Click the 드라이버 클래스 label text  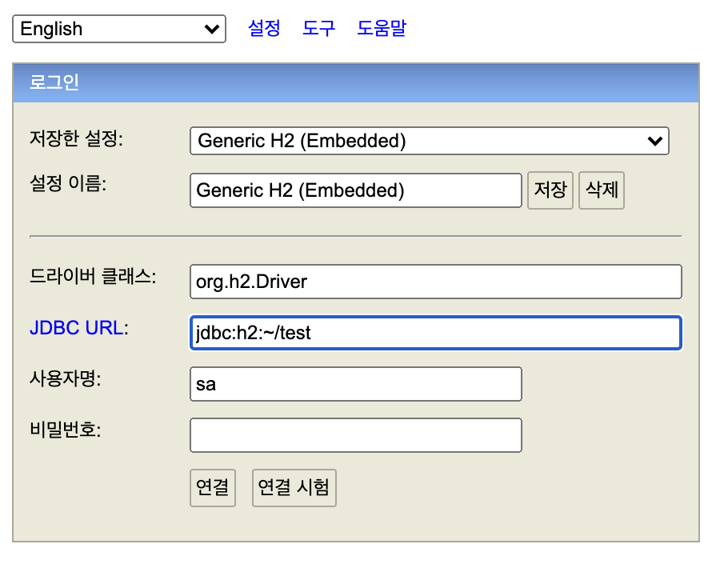(92, 277)
